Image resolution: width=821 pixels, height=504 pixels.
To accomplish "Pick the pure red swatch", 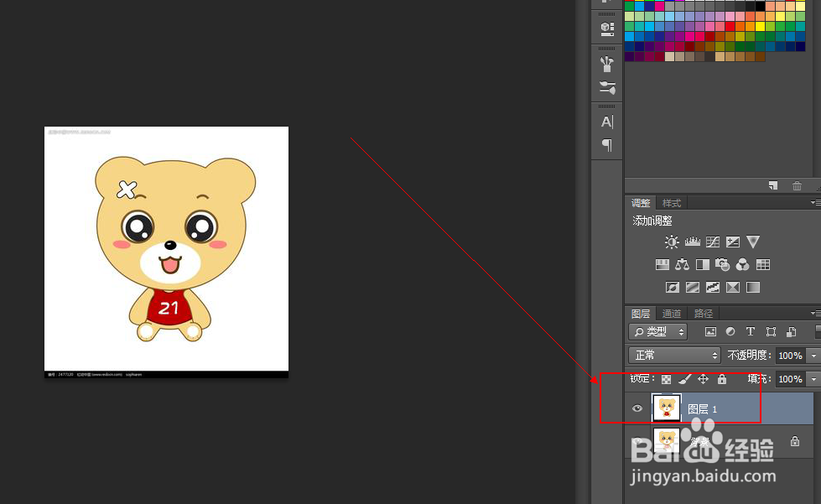I will (x=730, y=27).
